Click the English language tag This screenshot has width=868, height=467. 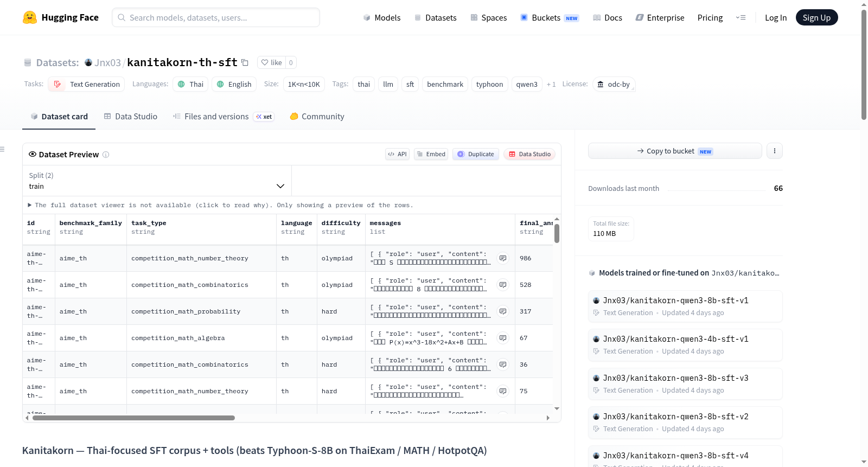coord(234,84)
